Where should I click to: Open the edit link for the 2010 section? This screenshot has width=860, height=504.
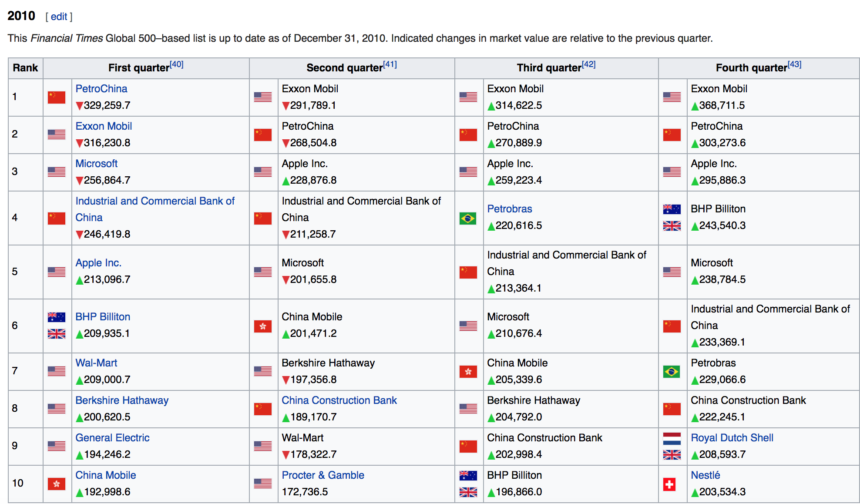click(x=59, y=17)
